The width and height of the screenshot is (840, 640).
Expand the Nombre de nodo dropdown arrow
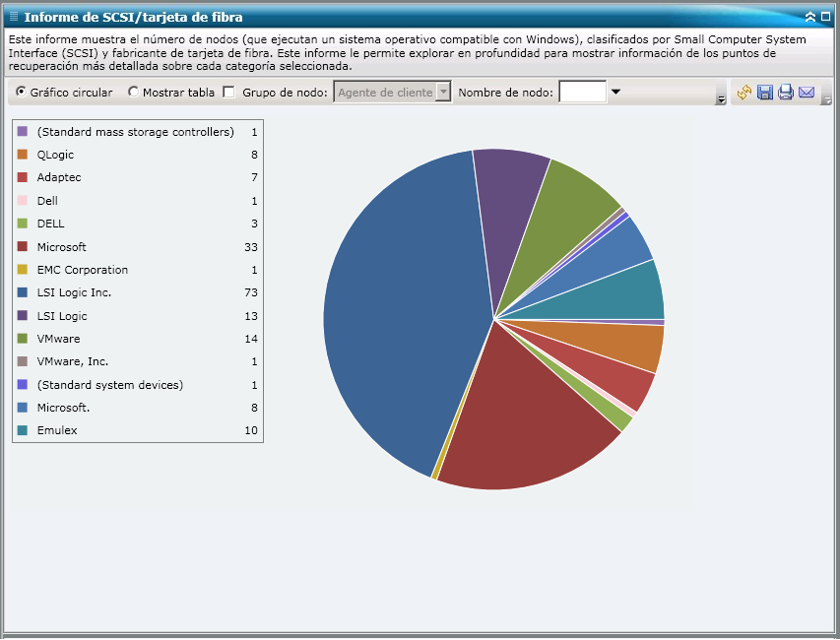616,91
